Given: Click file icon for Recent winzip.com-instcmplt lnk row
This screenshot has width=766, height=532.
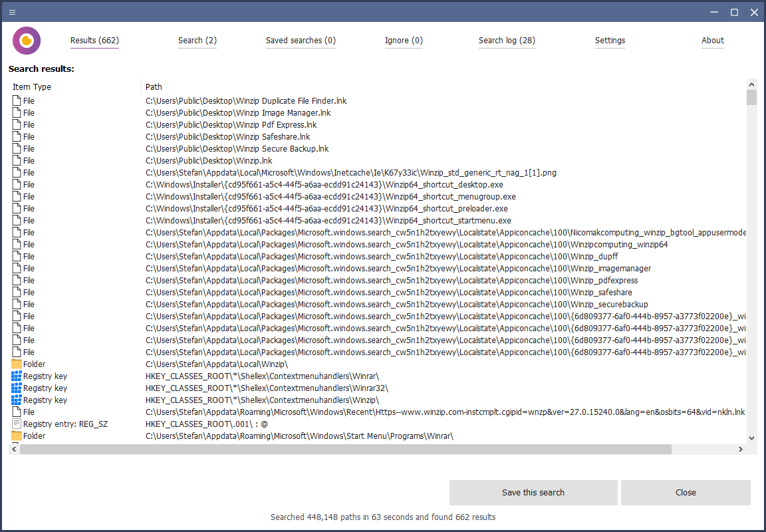Looking at the screenshot, I should (17, 412).
